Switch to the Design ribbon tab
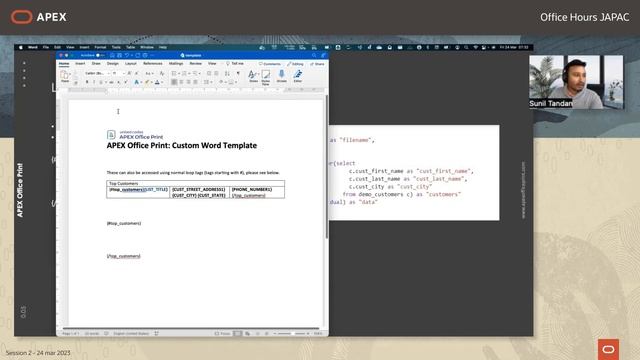 [x=113, y=64]
